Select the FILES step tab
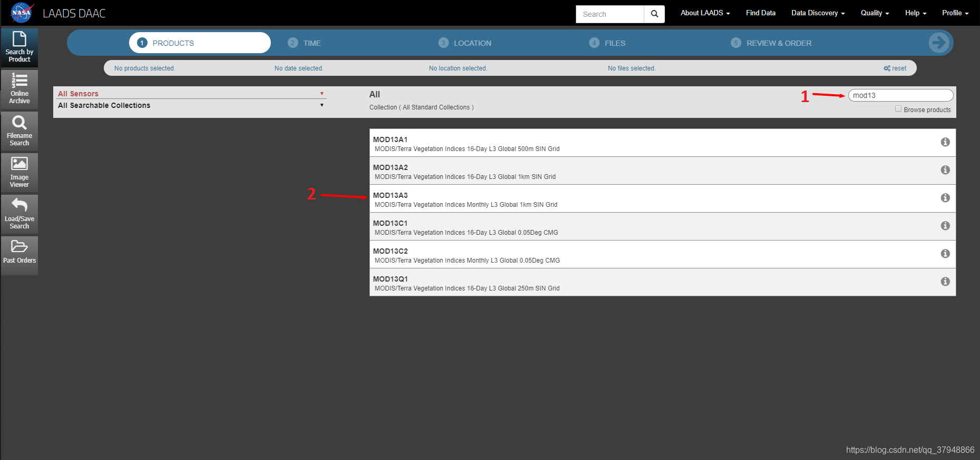This screenshot has width=980, height=460. click(x=607, y=43)
